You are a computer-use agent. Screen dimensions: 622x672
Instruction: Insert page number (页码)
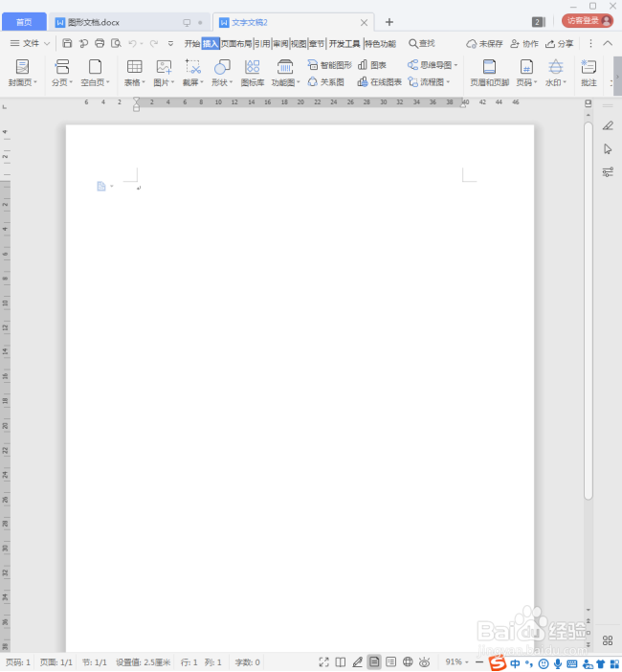526,73
